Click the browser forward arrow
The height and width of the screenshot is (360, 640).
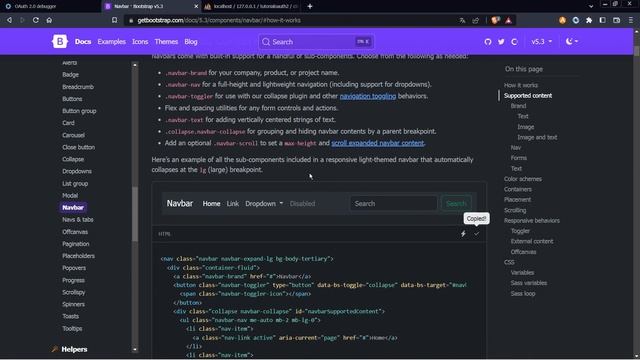tap(22, 20)
